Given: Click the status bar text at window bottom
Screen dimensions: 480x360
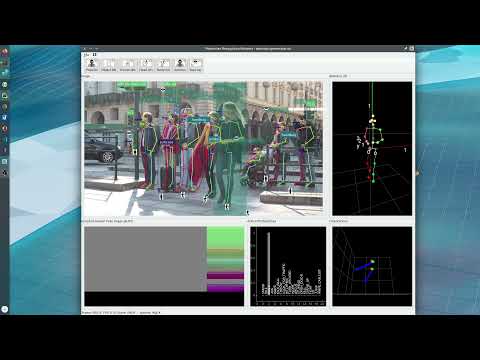Looking at the screenshot, I should (121, 313).
